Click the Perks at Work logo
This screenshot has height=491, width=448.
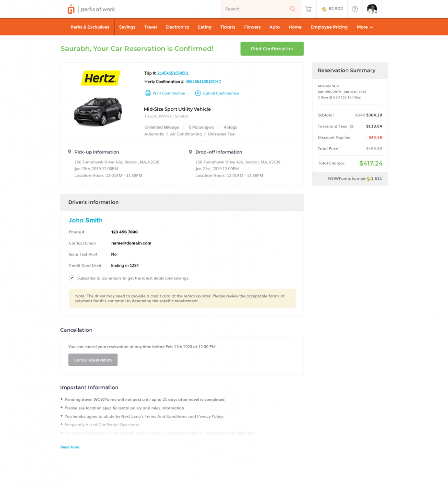point(91,9)
